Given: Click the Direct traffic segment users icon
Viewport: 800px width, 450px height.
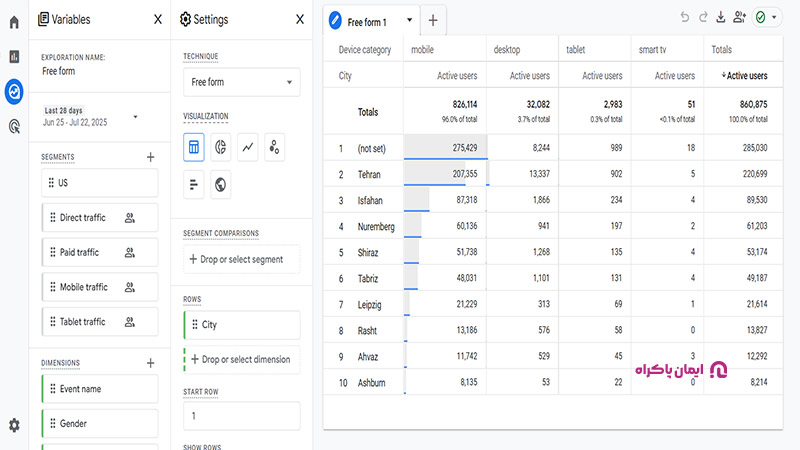Looking at the screenshot, I should click(x=130, y=218).
